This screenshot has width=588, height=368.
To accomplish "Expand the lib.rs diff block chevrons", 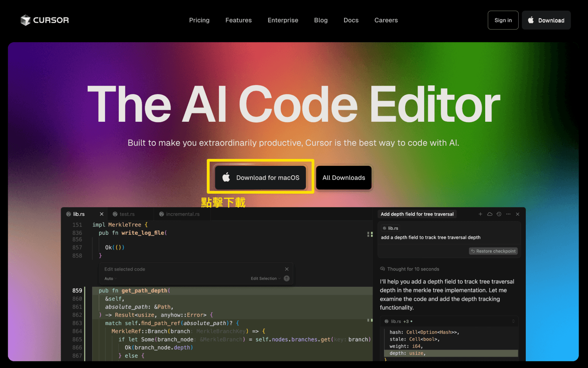I will click(513, 321).
